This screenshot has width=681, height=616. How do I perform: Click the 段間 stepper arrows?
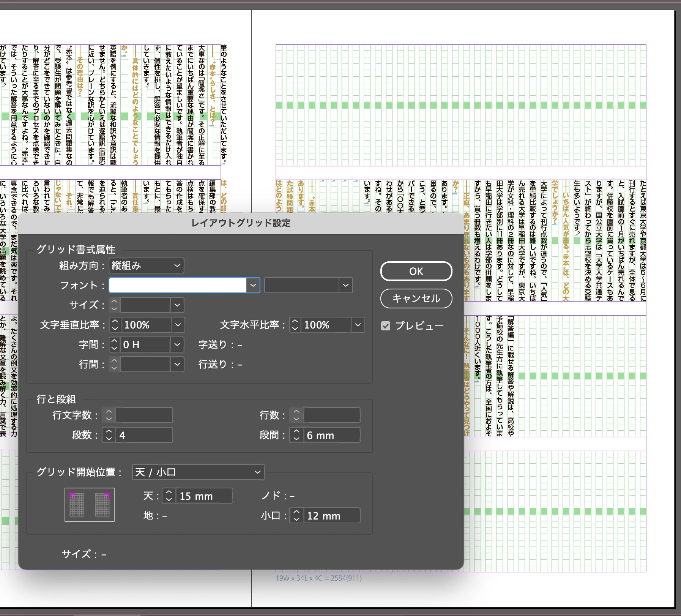(x=296, y=435)
